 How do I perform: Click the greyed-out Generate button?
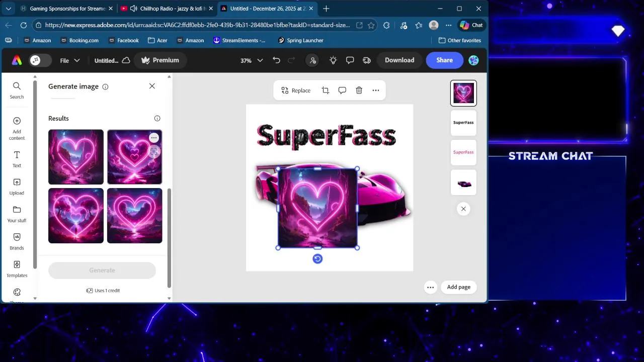102,270
